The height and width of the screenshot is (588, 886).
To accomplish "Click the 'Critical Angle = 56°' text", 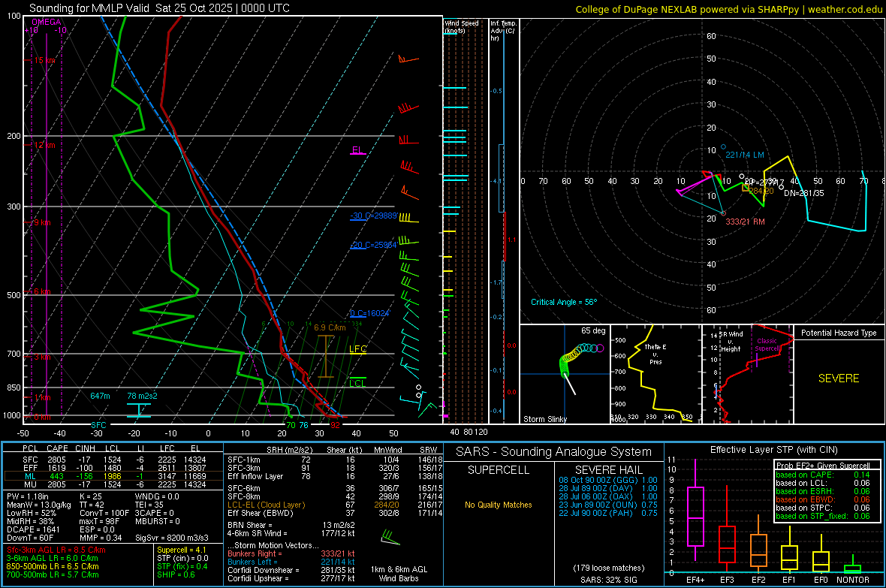I will point(564,302).
